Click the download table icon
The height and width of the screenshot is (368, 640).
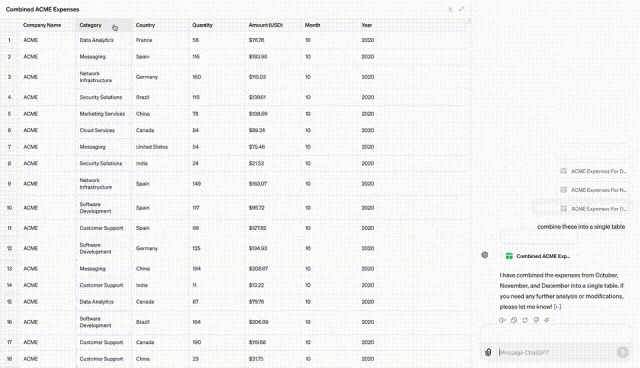pos(450,9)
